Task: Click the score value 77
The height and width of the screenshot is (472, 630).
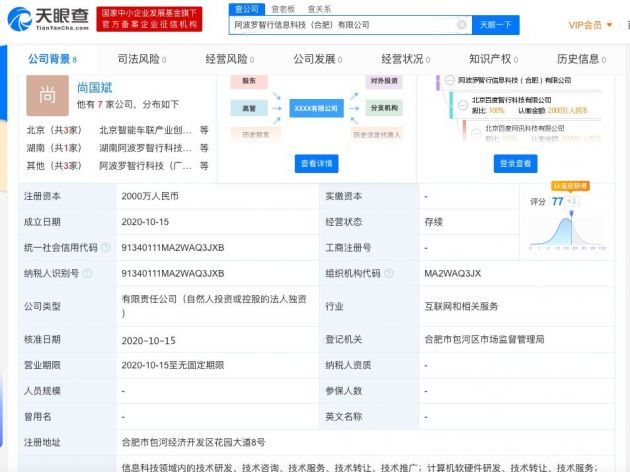Action: tap(557, 201)
